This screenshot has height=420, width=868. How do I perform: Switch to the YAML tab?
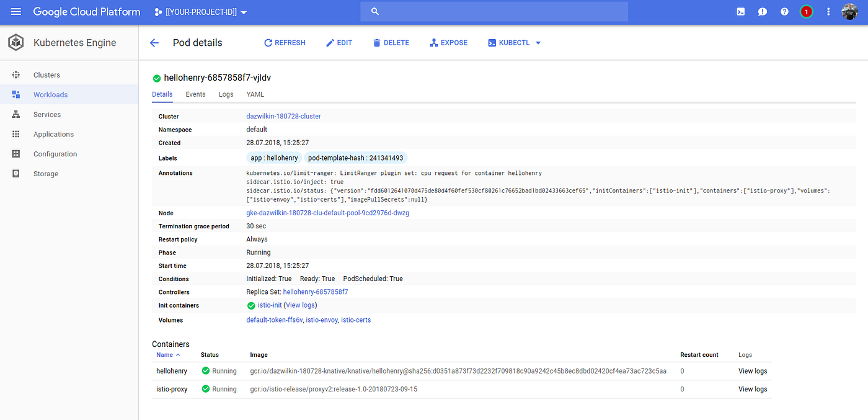[255, 94]
